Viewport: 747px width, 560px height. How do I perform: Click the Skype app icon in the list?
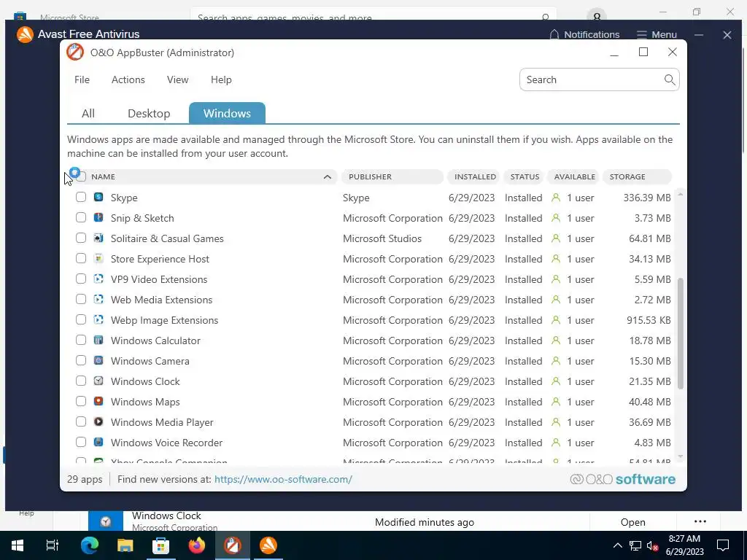tap(98, 197)
